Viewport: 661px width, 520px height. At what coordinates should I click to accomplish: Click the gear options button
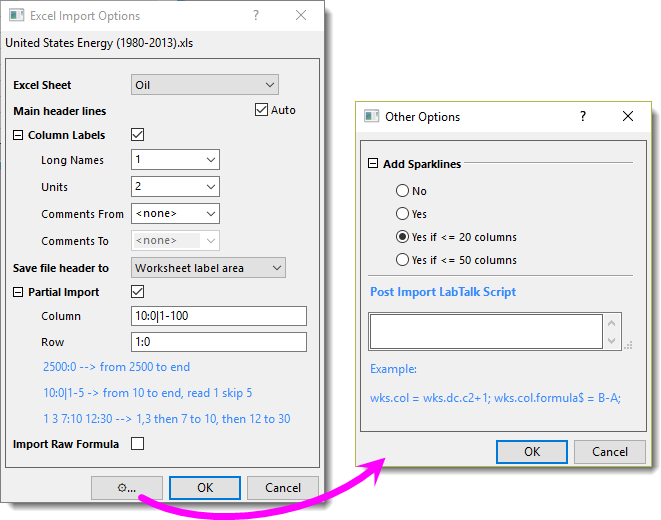(x=127, y=488)
